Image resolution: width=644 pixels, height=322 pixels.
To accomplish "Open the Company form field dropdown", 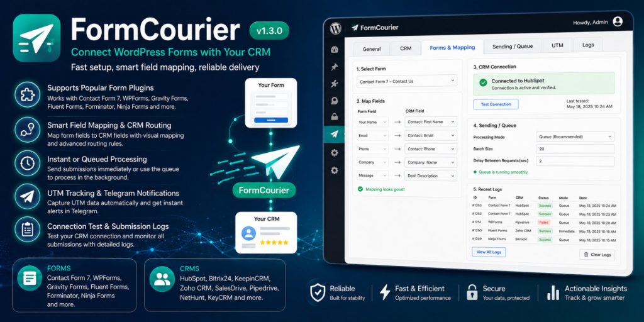I will (x=372, y=162).
